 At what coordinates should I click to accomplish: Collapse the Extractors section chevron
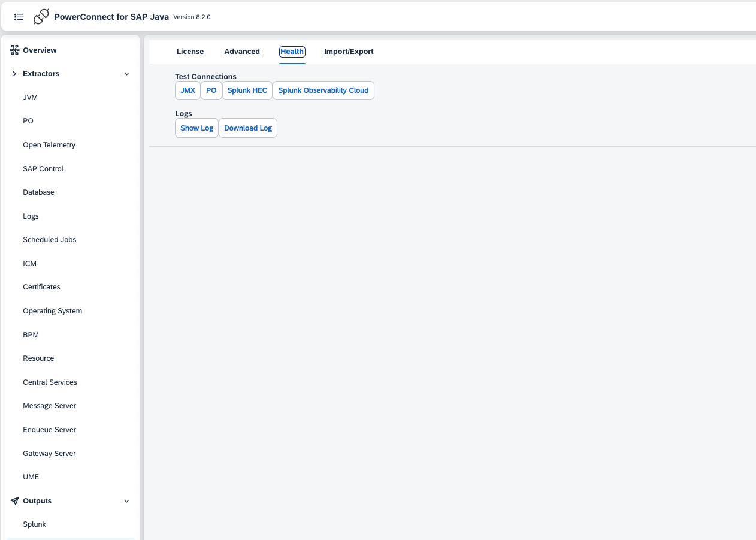[x=126, y=74]
